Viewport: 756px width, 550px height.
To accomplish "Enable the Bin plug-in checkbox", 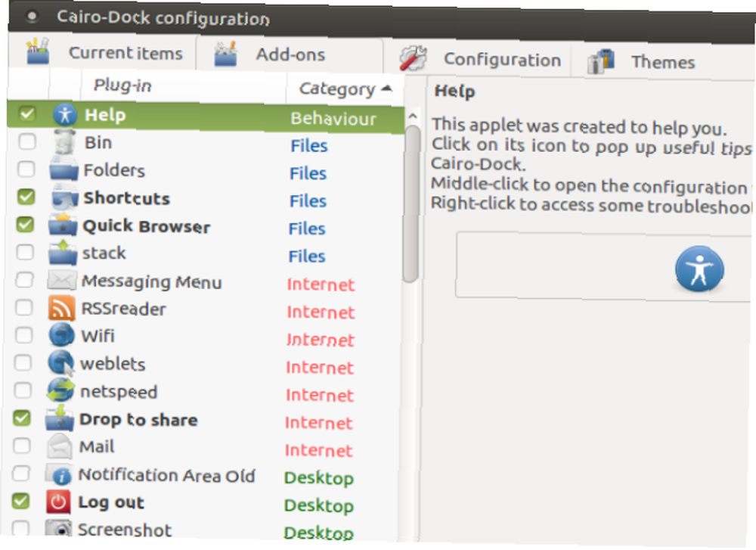I will coord(26,141).
